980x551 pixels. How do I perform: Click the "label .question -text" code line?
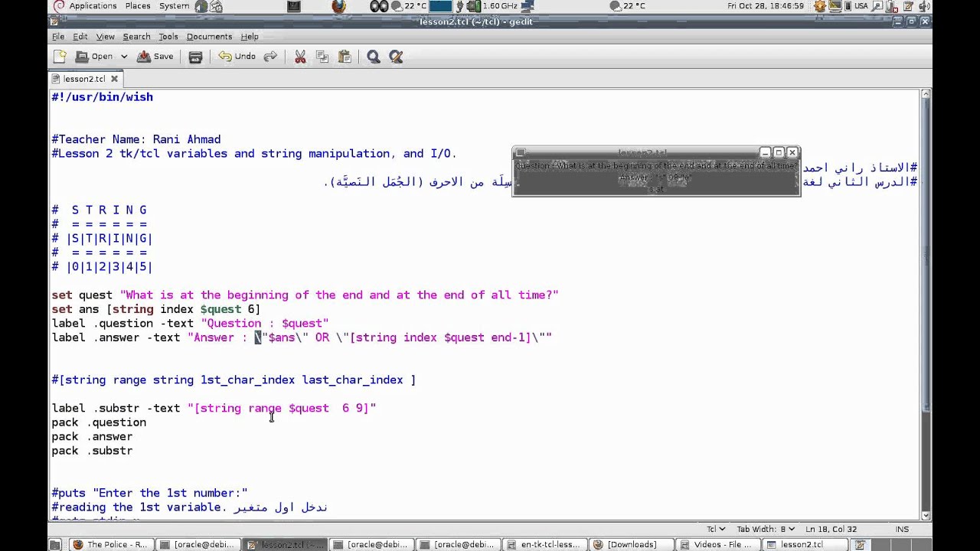[x=190, y=324]
